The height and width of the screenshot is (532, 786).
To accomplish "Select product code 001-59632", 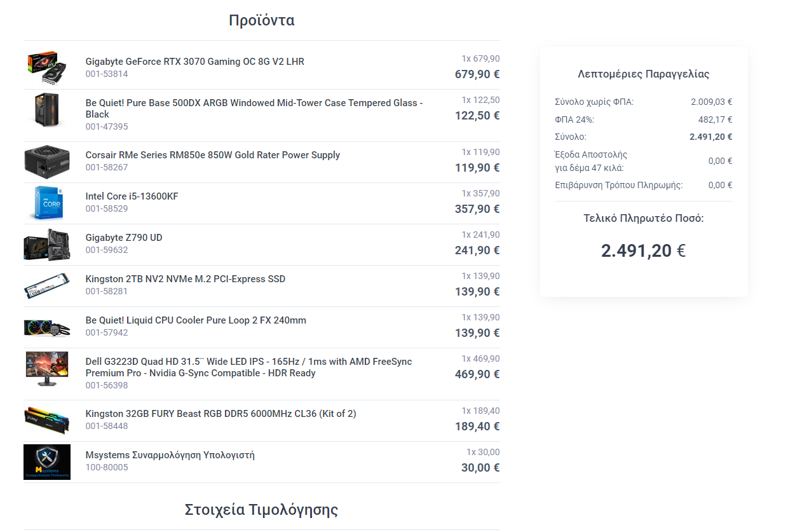I will pyautogui.click(x=107, y=250).
